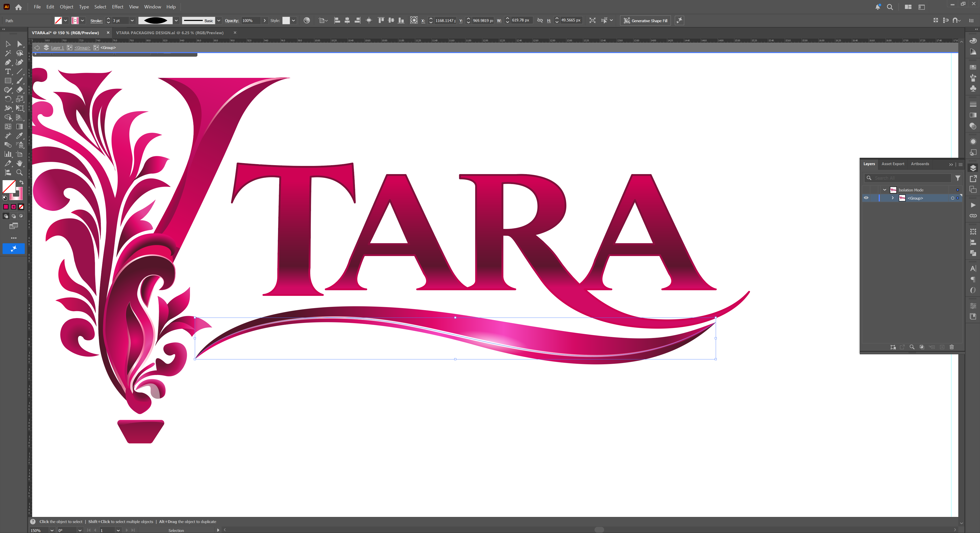This screenshot has height=533, width=980.
Task: Select the Scale tool
Action: click(20, 99)
